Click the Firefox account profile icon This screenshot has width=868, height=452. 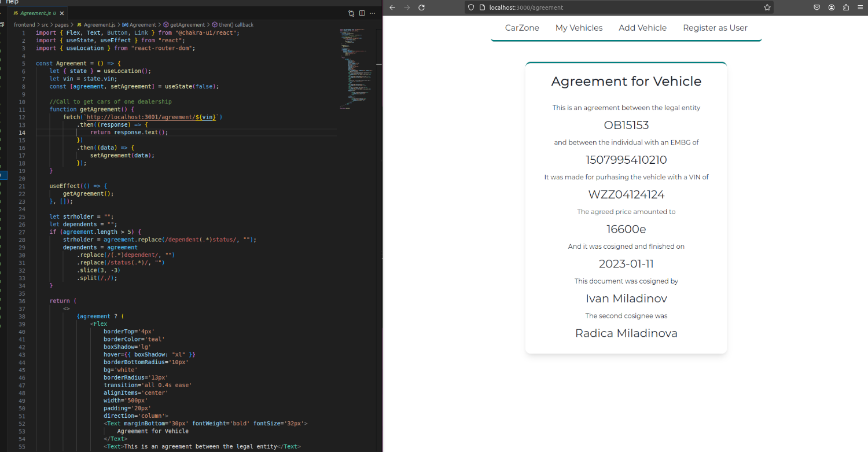point(832,8)
